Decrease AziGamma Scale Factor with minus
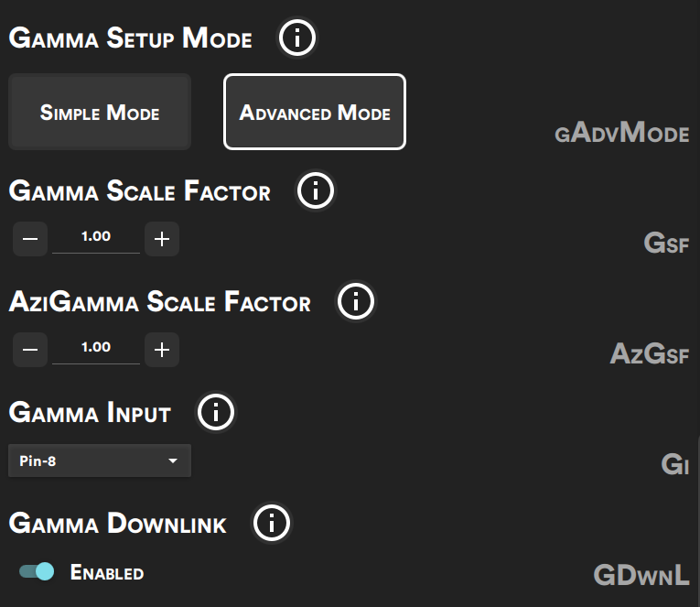Viewport: 700px width, 607px height. [x=30, y=350]
